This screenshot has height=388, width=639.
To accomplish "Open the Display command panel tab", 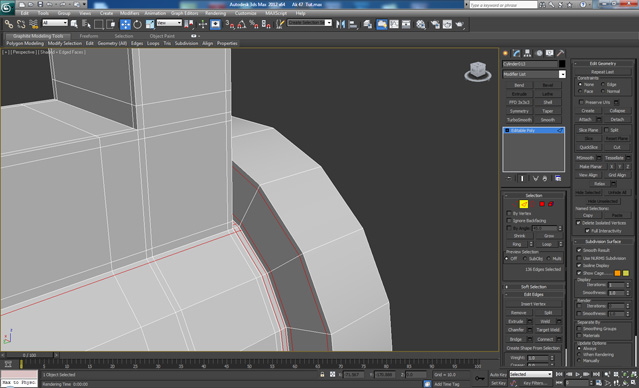I will point(550,53).
